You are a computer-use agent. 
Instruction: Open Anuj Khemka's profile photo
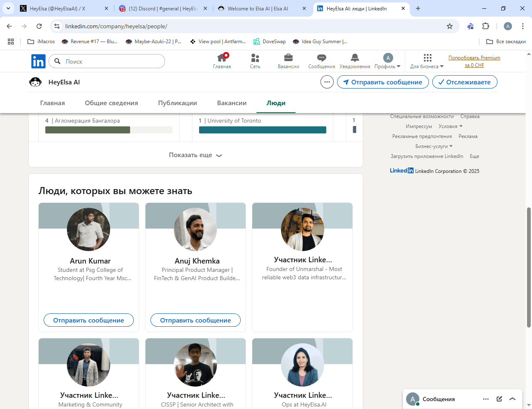[195, 229]
